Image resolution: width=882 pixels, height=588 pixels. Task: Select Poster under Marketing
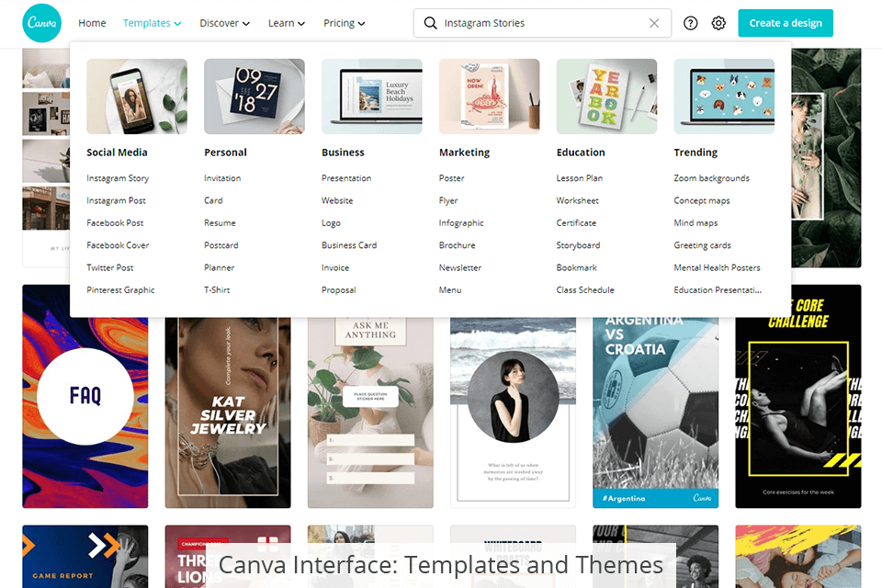coord(452,178)
